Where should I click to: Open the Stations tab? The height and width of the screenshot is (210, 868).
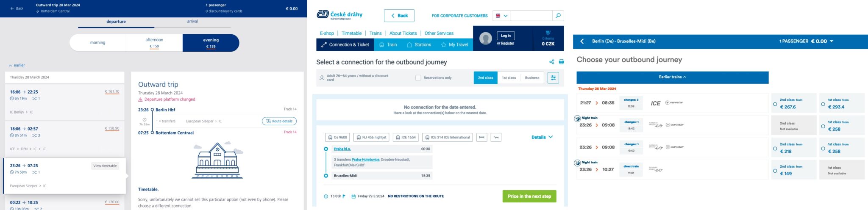[419, 44]
